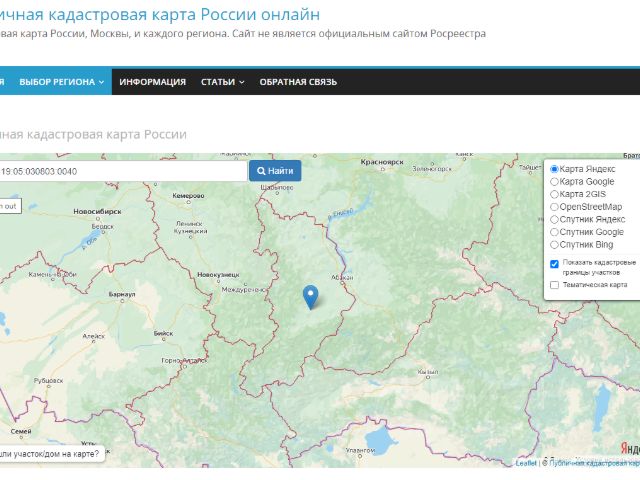Click the Шарыпово city label on map
The height and width of the screenshot is (480, 640).
[x=277, y=188]
